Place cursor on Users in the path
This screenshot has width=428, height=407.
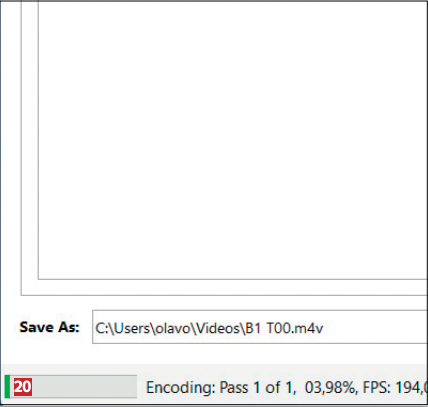click(133, 328)
